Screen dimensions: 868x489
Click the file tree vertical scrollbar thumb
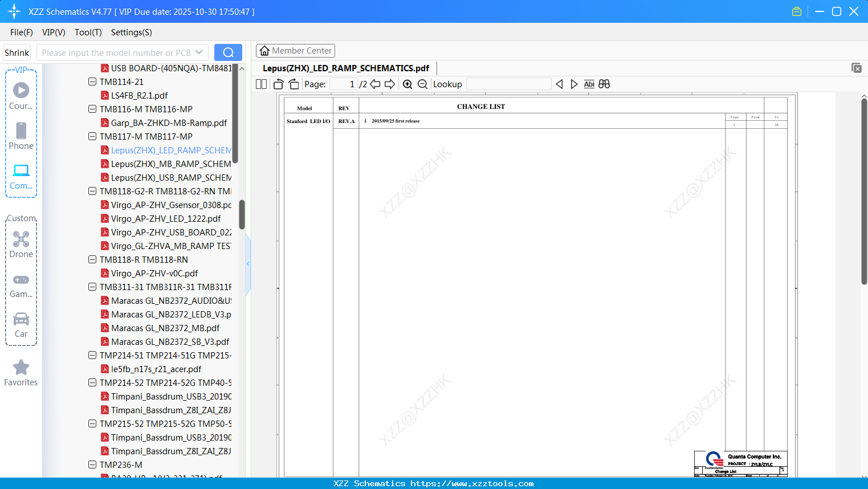point(242,214)
